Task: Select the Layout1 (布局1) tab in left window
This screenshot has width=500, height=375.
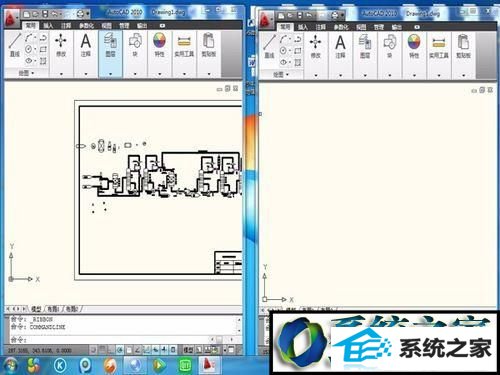Action: (53, 309)
